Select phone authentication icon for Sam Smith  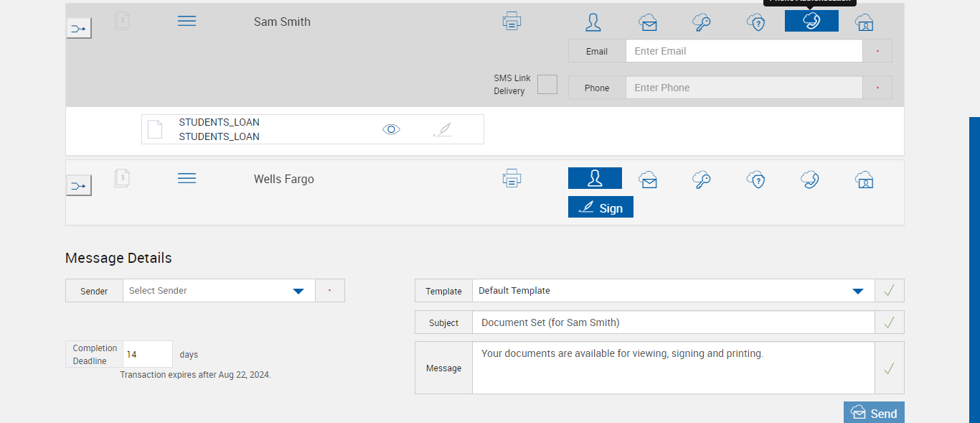(x=811, y=21)
